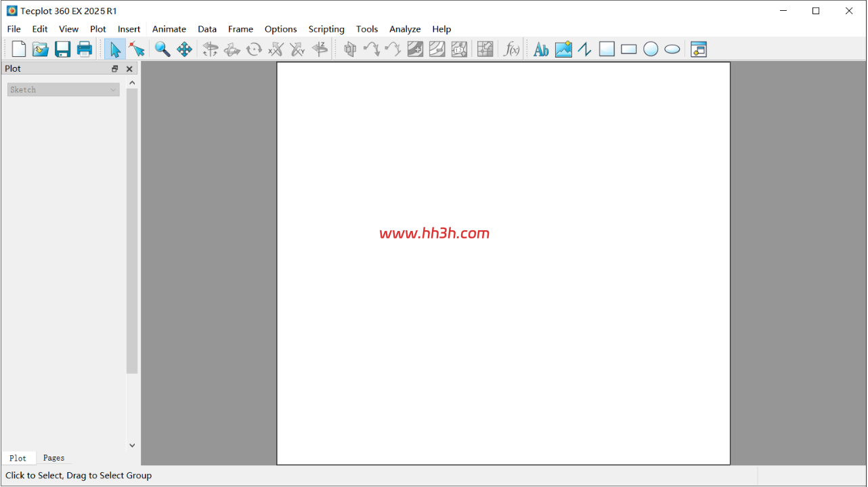Image resolution: width=868 pixels, height=487 pixels.
Task: Click the Print icon
Action: pos(85,49)
